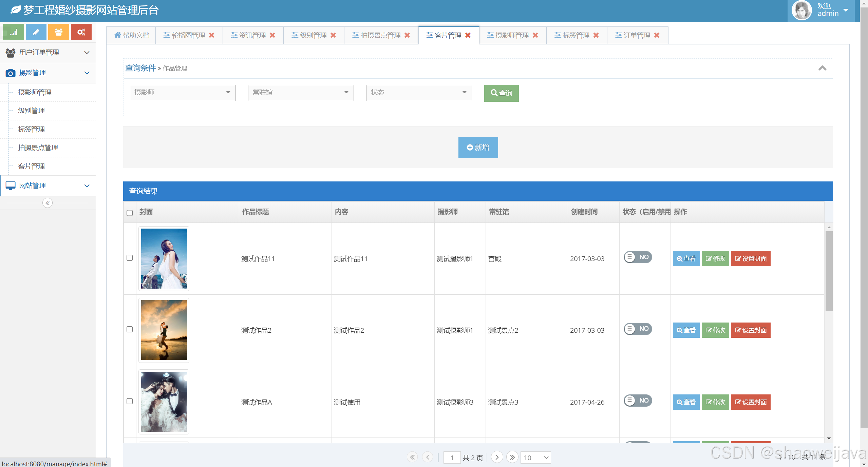Viewport: 868px width, 467px height.
Task: Toggle the status switch for 测试作品11
Action: [x=638, y=257]
